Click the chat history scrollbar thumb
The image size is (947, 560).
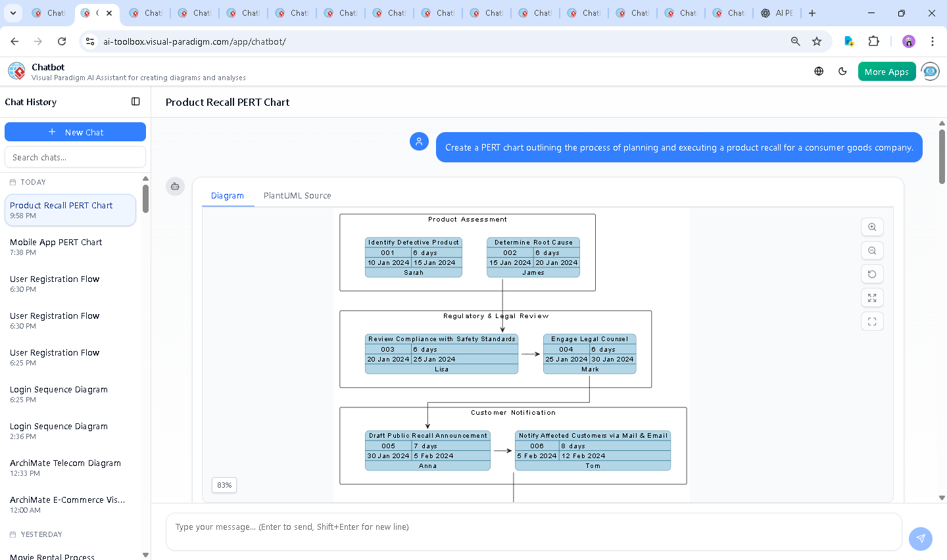pyautogui.click(x=145, y=198)
